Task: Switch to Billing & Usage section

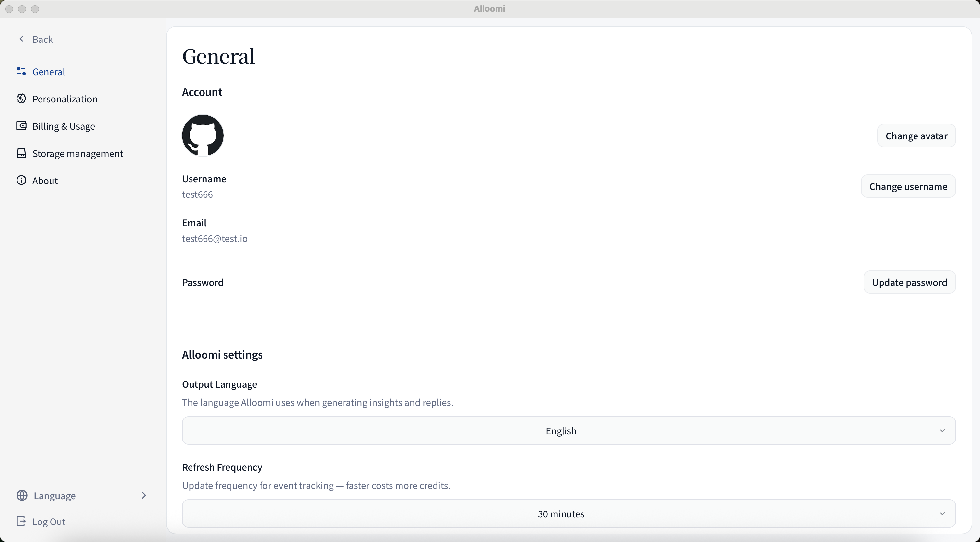Action: [64, 126]
